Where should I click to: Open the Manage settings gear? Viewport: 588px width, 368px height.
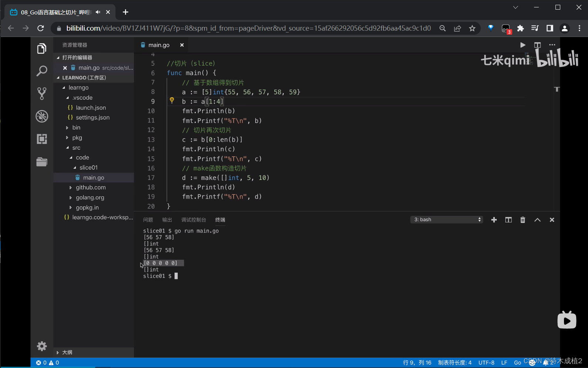click(42, 346)
